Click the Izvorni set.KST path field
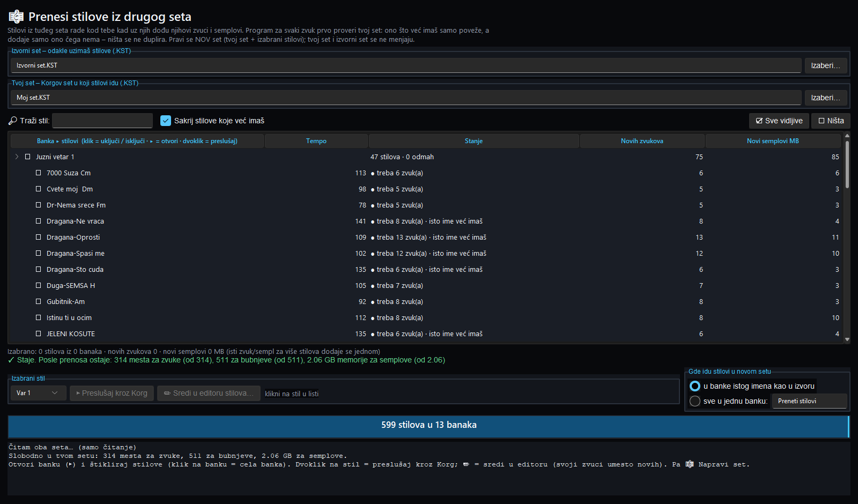This screenshot has height=504, width=858. 406,65
